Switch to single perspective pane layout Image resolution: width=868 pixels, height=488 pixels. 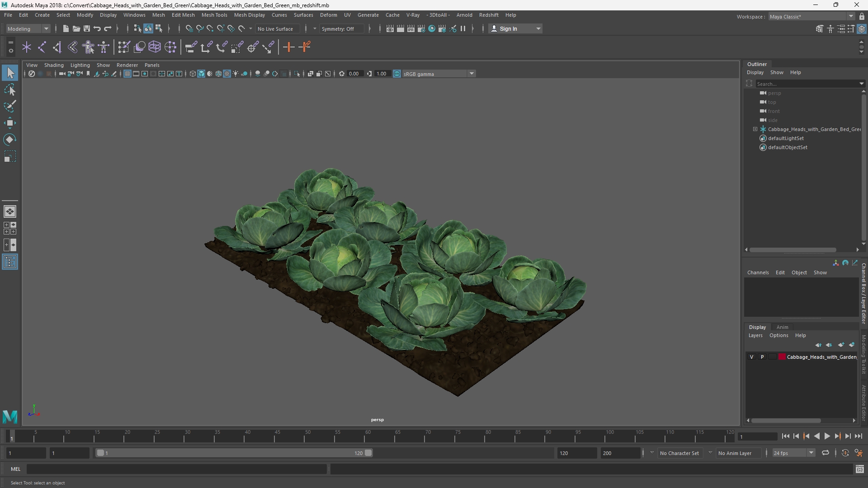10,211
